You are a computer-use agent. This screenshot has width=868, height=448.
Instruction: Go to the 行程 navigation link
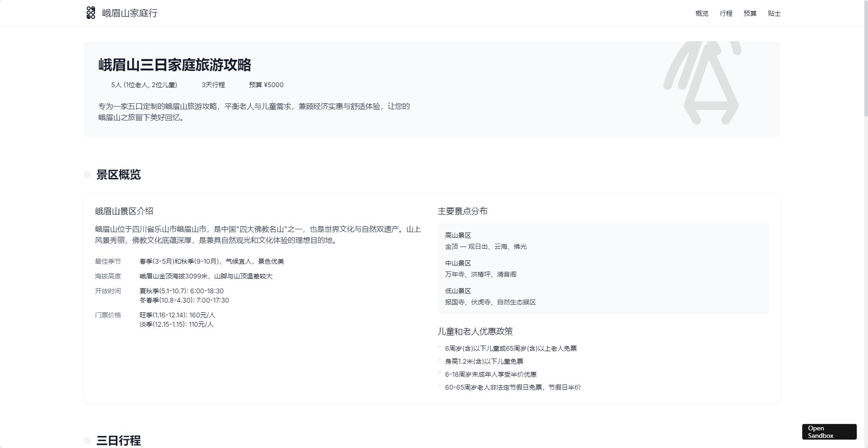726,13
